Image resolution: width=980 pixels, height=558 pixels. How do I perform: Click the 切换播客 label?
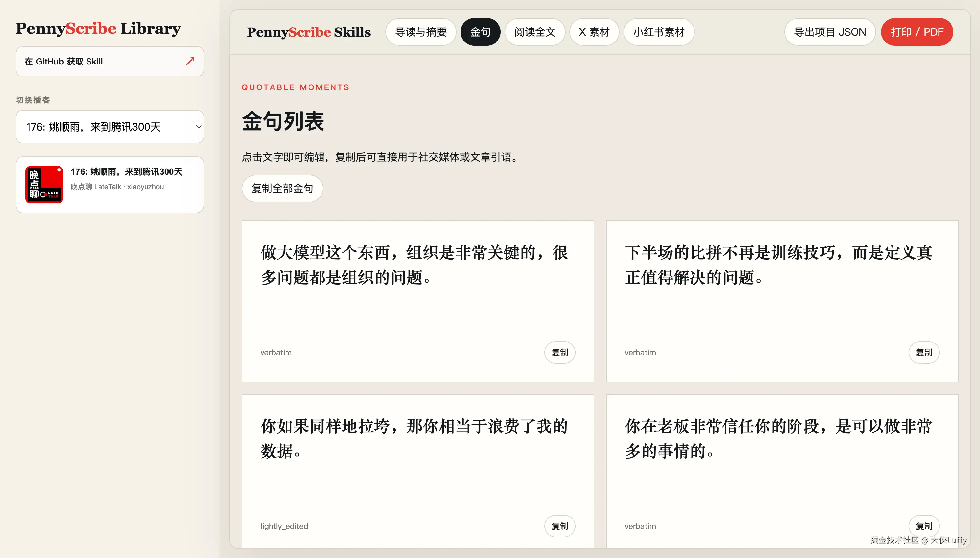(33, 100)
